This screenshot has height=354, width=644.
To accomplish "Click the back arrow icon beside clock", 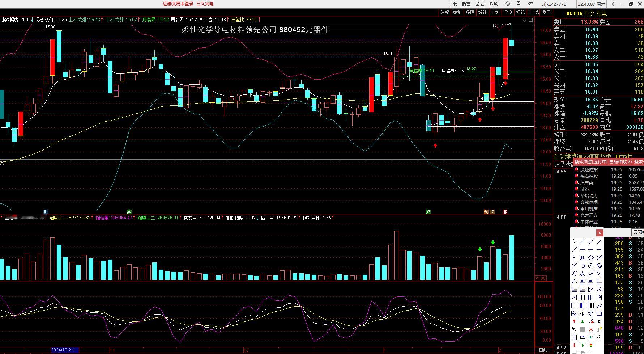I will click(613, 4).
